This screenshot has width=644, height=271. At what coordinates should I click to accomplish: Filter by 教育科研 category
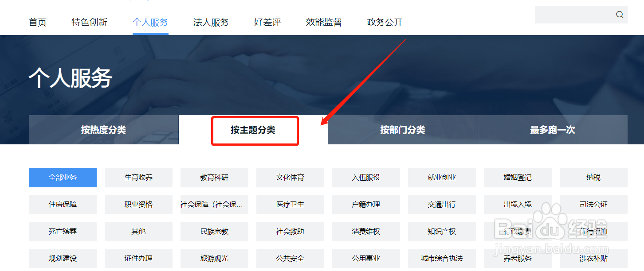point(214,178)
